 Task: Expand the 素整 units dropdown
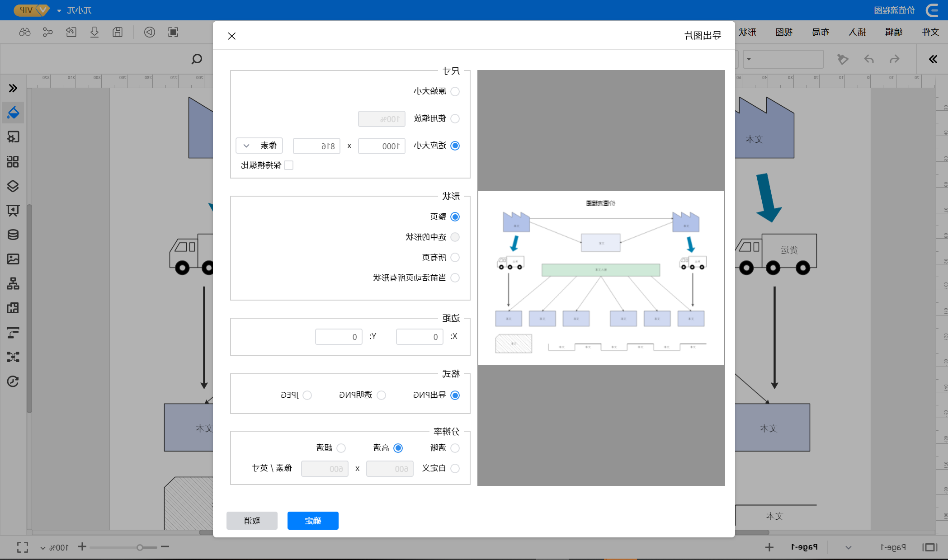(259, 145)
